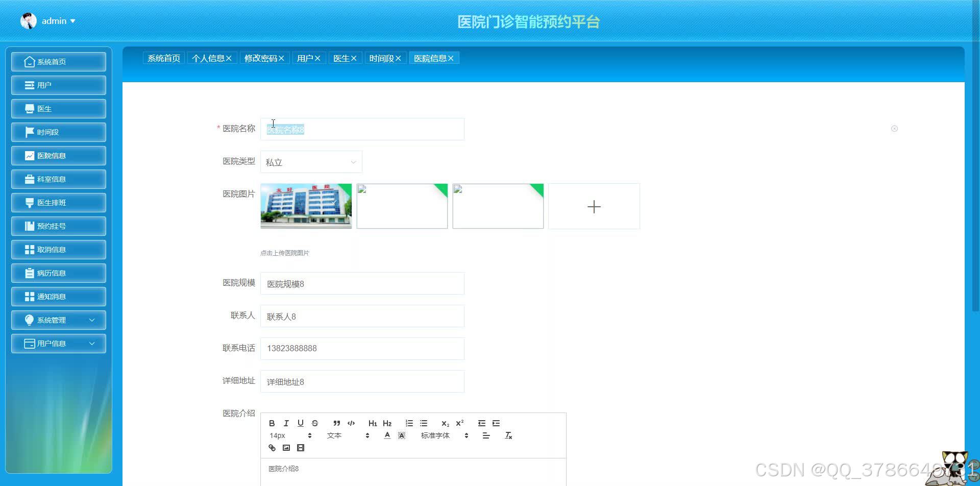Insert a blockquote in editor

(336, 423)
